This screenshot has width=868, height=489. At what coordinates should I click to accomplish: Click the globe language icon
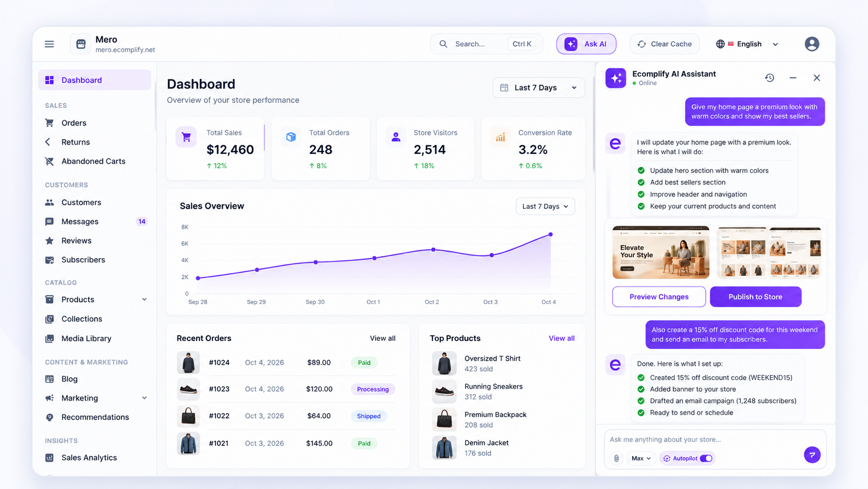click(x=720, y=44)
